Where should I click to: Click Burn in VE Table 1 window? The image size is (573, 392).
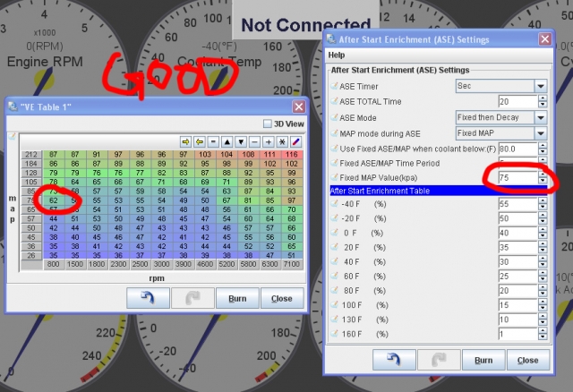point(237,298)
